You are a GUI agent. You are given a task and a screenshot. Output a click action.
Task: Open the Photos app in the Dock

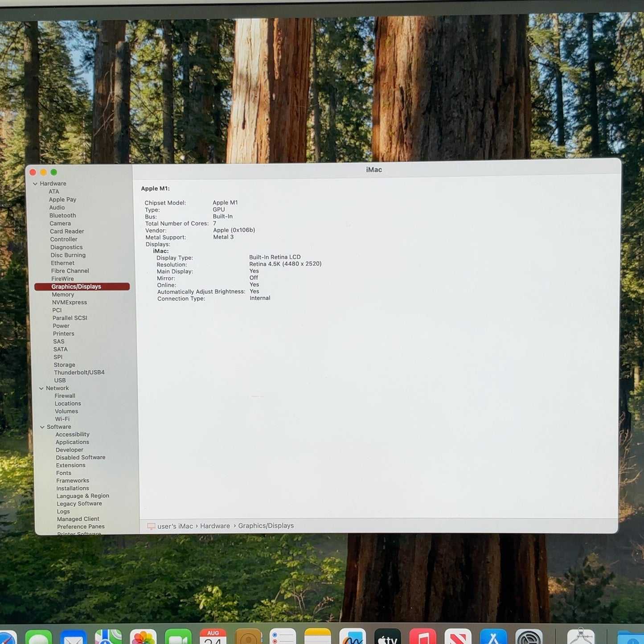(143, 637)
